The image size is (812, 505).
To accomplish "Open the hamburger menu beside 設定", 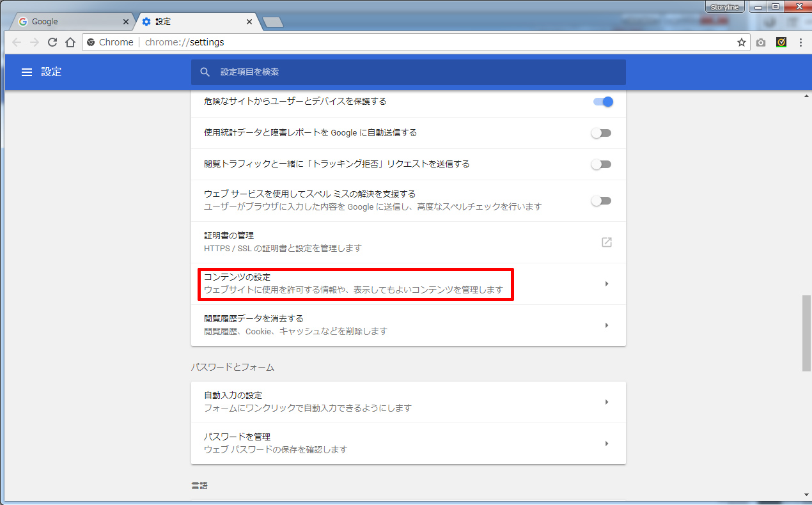I will point(27,72).
